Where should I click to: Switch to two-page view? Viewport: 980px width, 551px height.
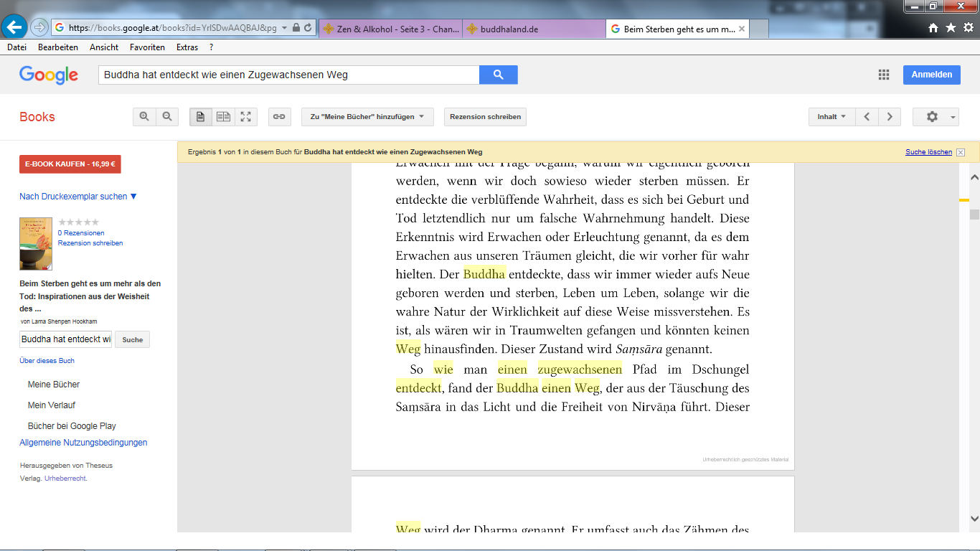coord(224,116)
